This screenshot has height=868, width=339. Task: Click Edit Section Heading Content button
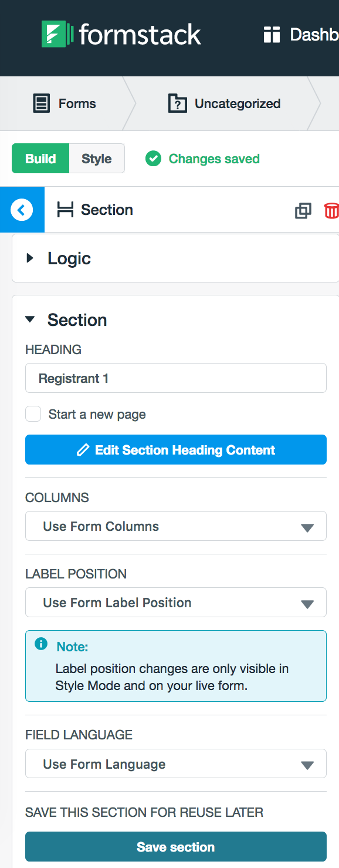[176, 450]
